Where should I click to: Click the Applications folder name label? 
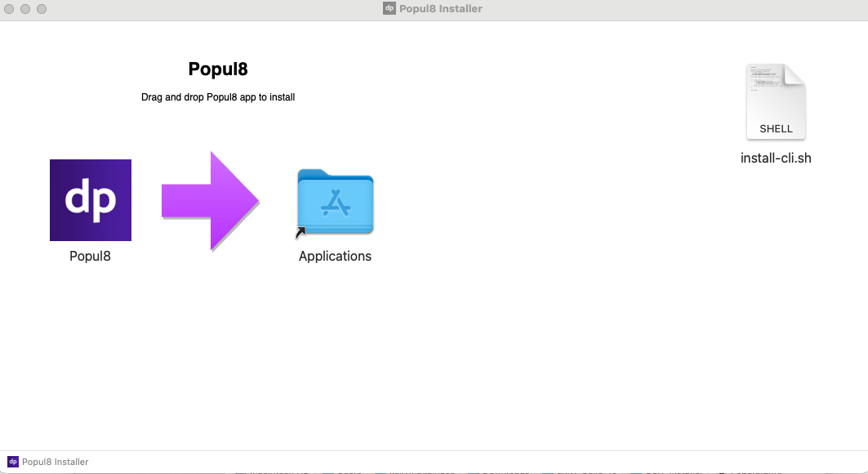[x=335, y=256]
